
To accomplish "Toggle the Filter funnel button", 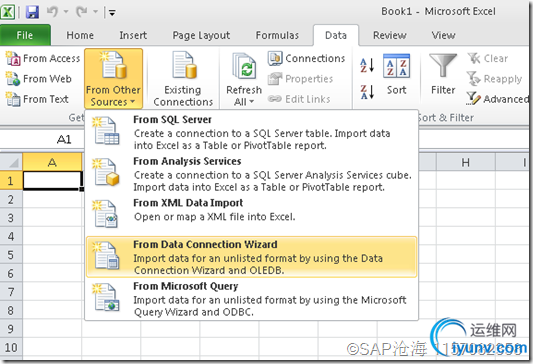I will point(443,75).
